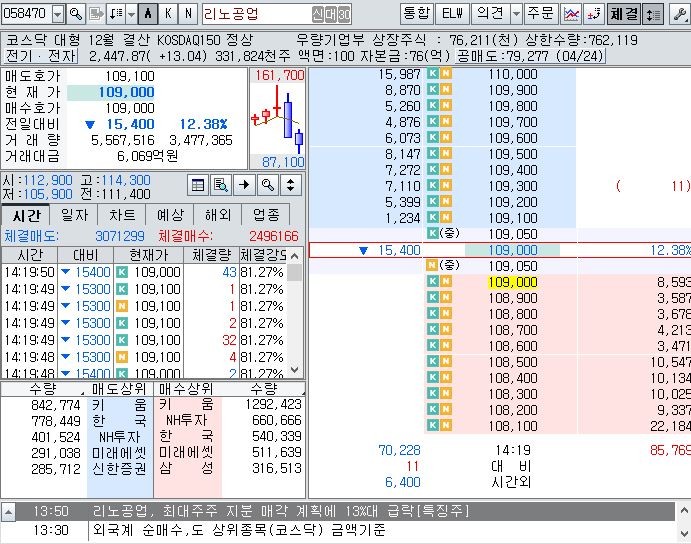
Task: Click the up-down list layout icon in top toolbar
Action: tap(653, 14)
